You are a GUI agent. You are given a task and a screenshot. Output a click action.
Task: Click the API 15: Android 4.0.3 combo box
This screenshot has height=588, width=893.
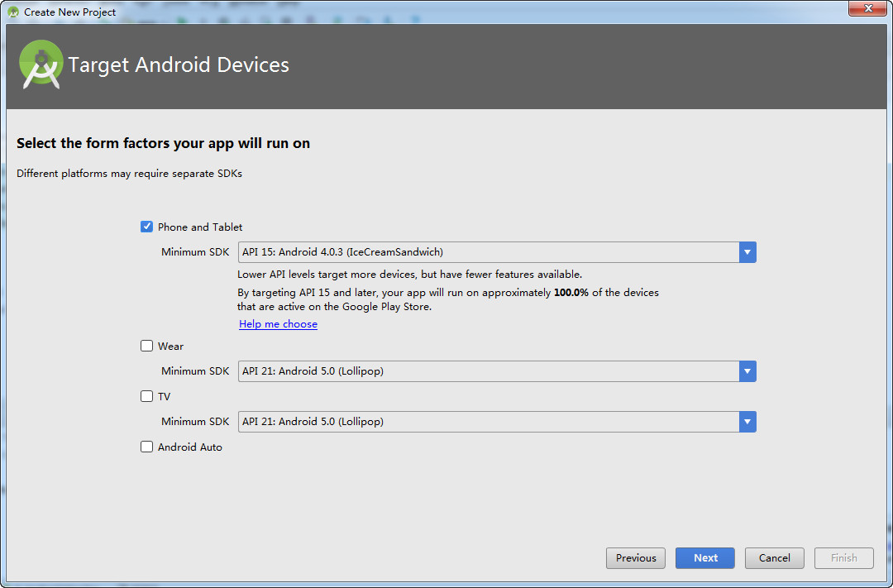(x=497, y=252)
